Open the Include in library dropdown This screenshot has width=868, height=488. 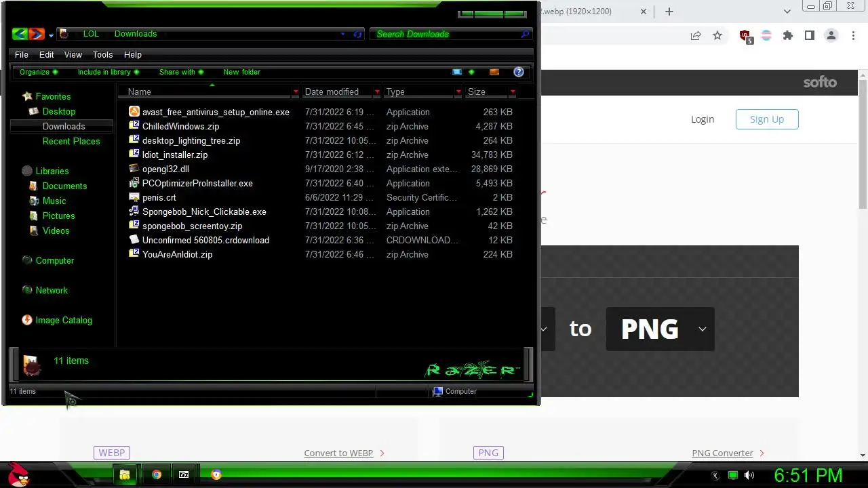click(x=108, y=72)
